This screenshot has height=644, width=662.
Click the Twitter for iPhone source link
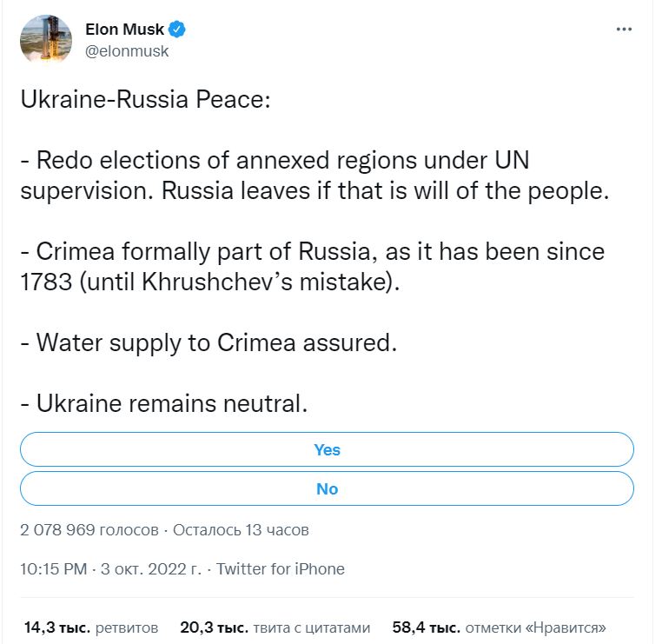click(x=280, y=569)
